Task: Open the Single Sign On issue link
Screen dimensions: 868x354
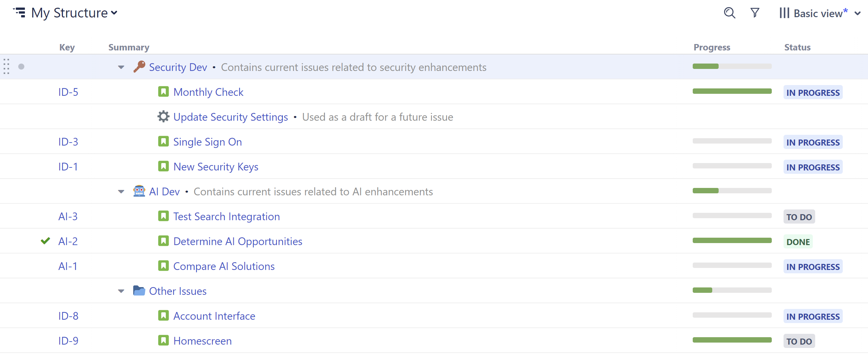Action: point(207,142)
